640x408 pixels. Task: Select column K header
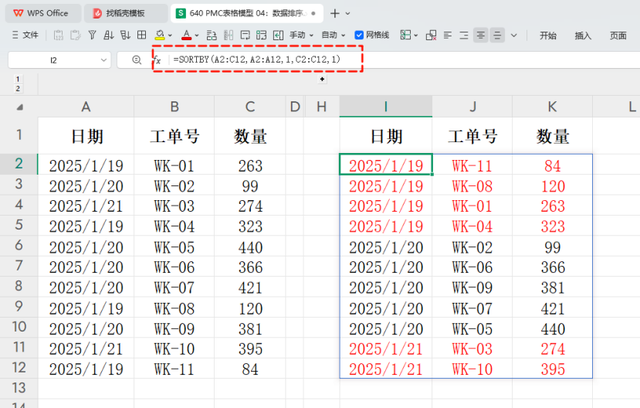(x=552, y=107)
